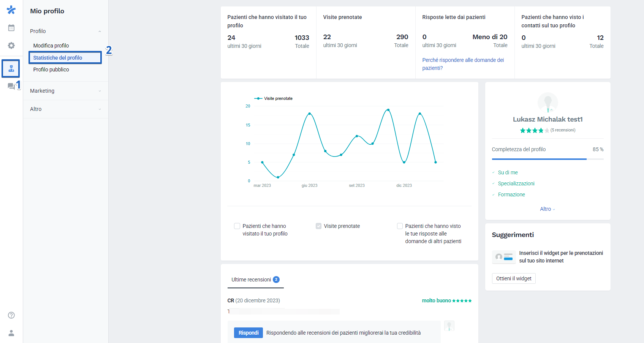Click the Docplanner logo icon
644x343 pixels.
click(11, 10)
